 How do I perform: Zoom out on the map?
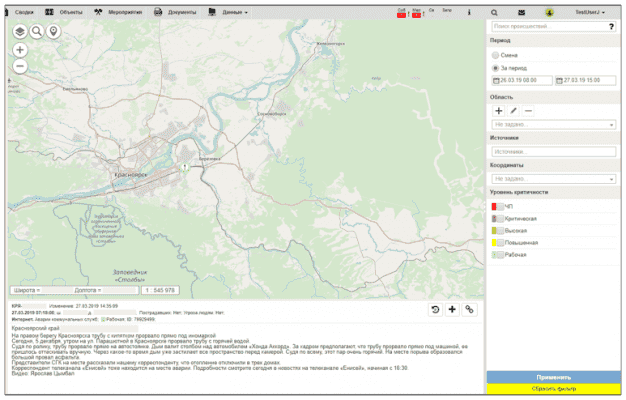click(20, 66)
